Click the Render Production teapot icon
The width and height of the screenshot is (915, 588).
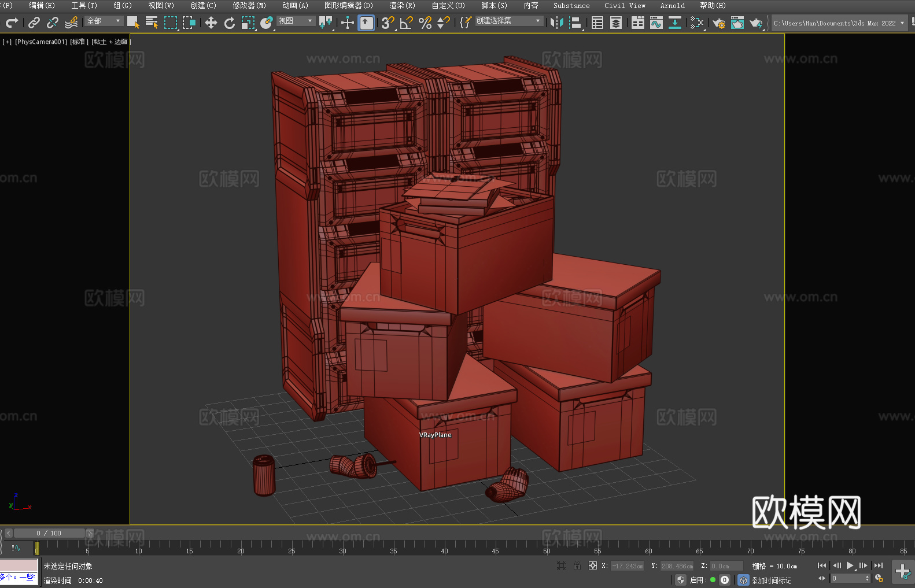(x=756, y=23)
